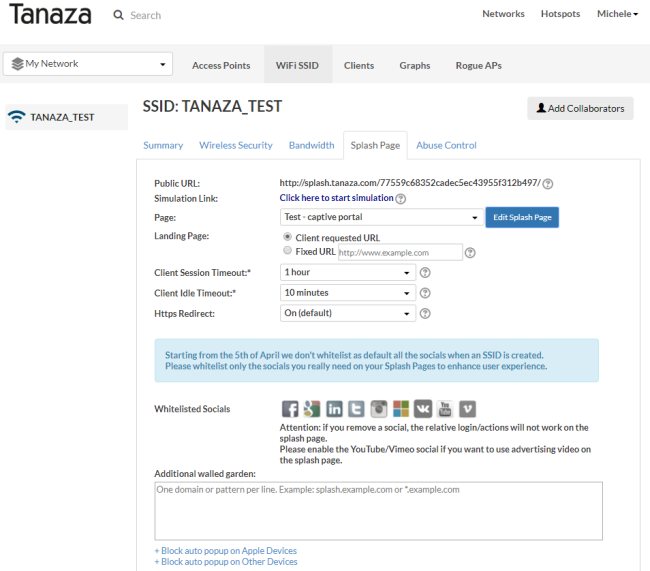Click the Instagram social icon
The image size is (650, 571).
click(378, 409)
